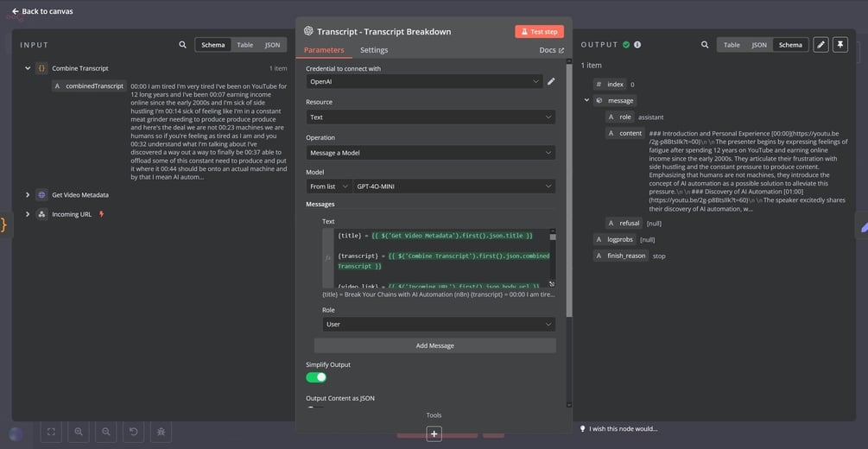Select the logprobs field pill
Viewport: 868px width, 449px height.
[614, 240]
